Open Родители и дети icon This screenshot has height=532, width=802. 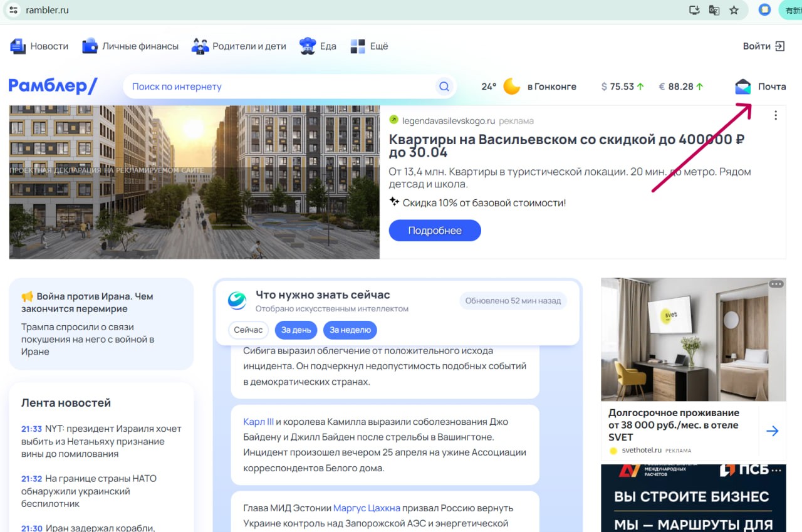point(200,46)
